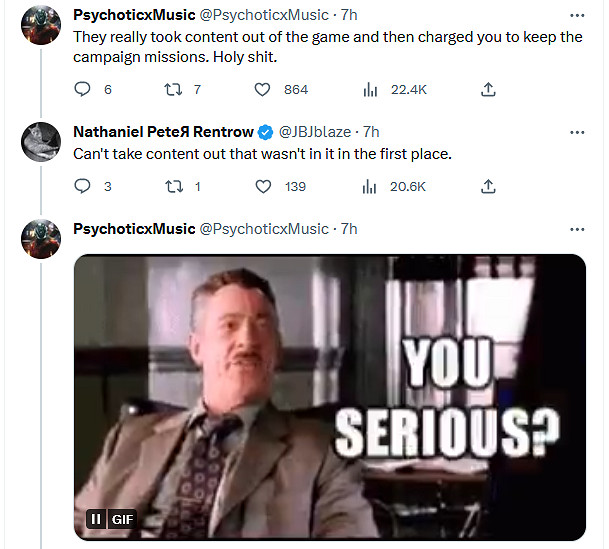
Task: Reply to Nathaniel PeteR Rentrow's tweet
Action: point(82,186)
